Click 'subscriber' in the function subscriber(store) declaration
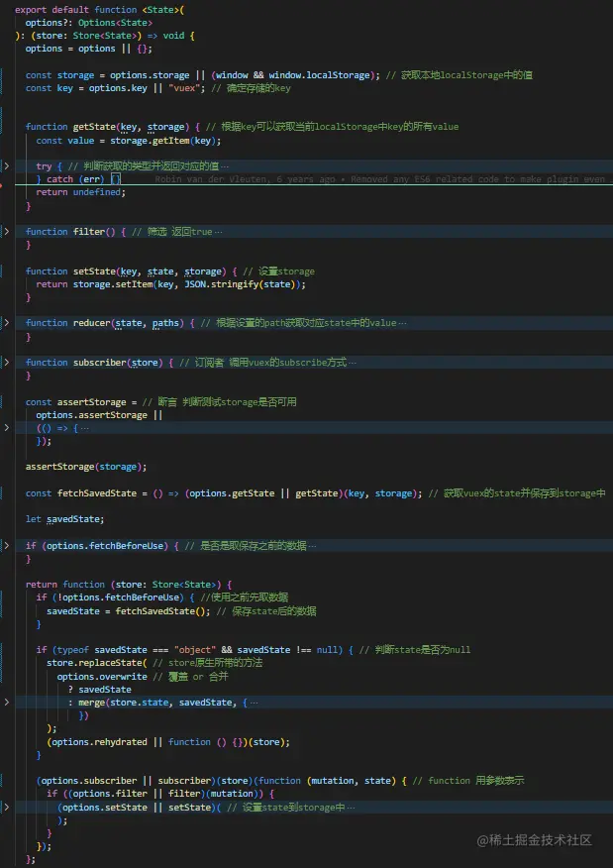The image size is (613, 868). (100, 362)
